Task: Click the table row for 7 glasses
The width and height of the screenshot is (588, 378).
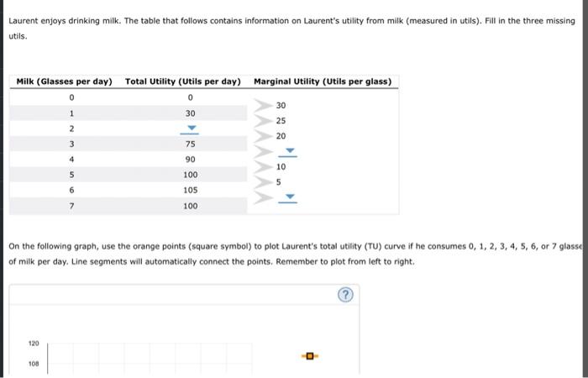Action: pyautogui.click(x=129, y=206)
